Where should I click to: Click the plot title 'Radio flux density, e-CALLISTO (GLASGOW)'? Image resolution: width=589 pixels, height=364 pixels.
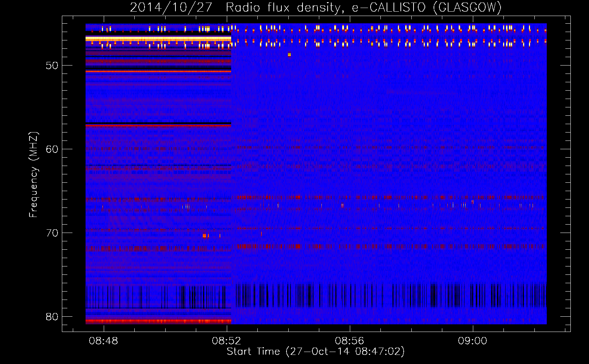pos(364,7)
